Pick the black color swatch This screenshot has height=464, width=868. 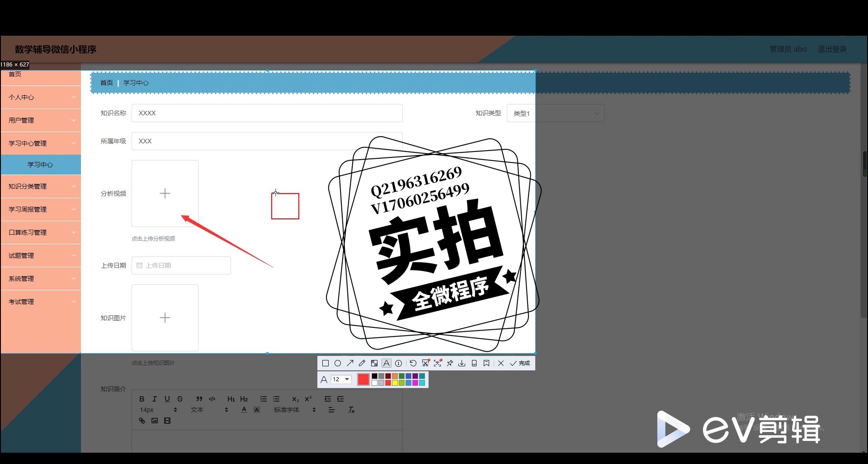(374, 376)
